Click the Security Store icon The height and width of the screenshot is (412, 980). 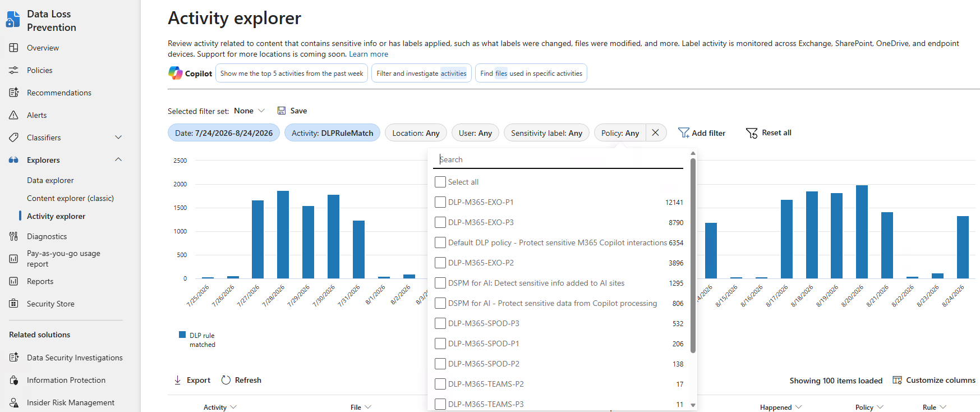(13, 304)
